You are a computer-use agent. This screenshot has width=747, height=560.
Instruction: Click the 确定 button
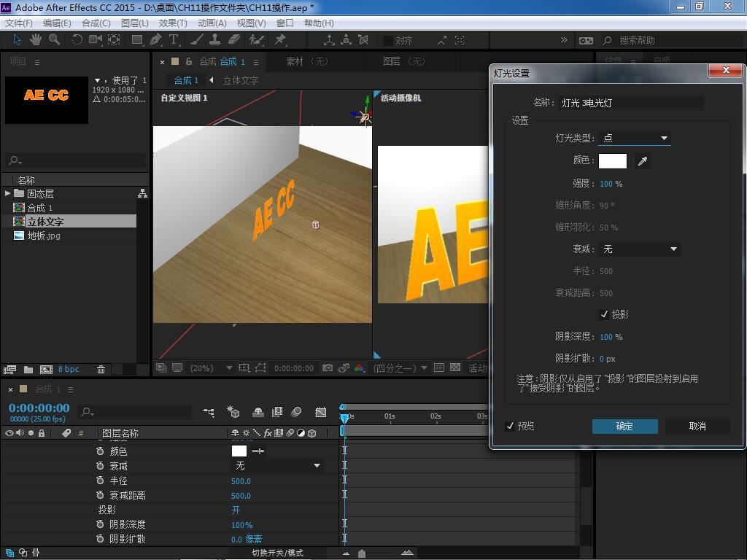(x=624, y=426)
